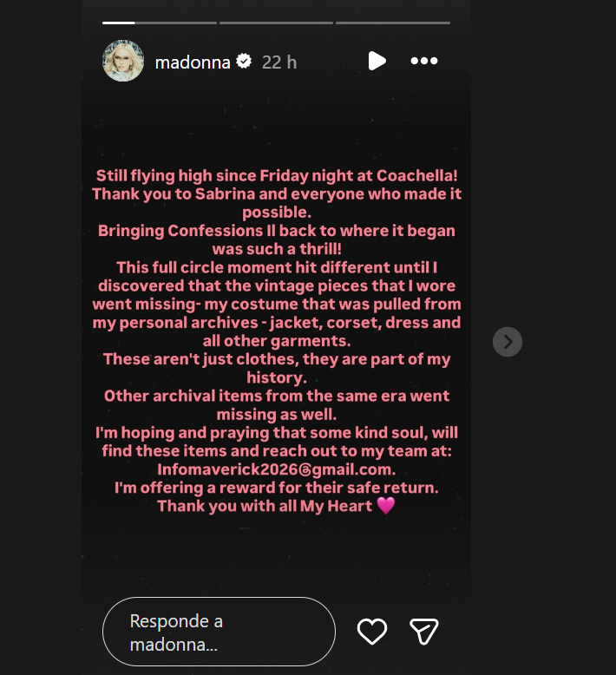
Task: Click the 'Still flying high' first line of text
Action: coord(277,175)
